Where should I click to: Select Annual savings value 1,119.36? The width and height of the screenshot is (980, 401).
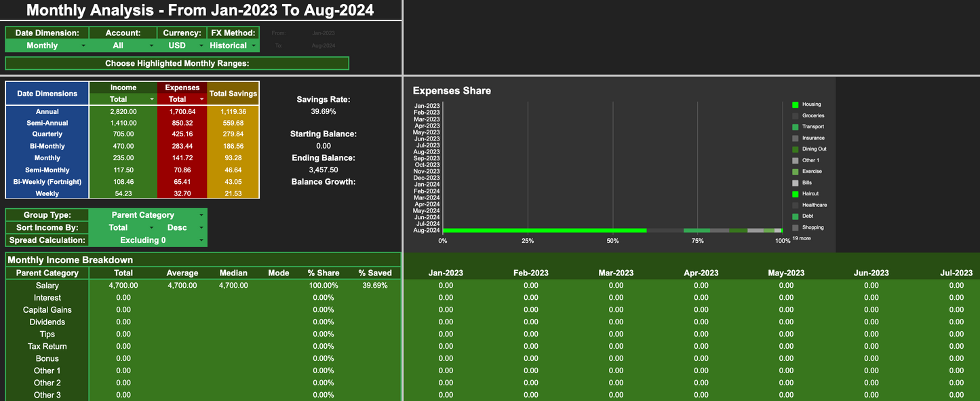[233, 111]
